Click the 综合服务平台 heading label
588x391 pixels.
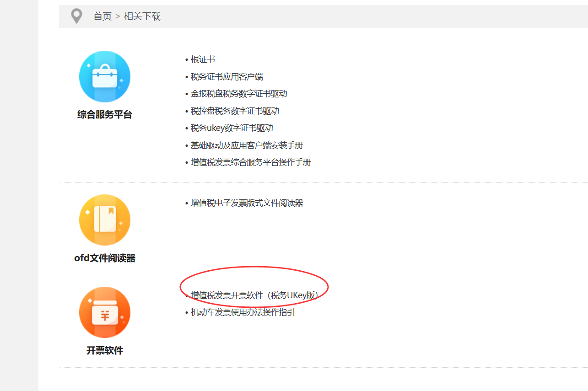pyautogui.click(x=105, y=115)
